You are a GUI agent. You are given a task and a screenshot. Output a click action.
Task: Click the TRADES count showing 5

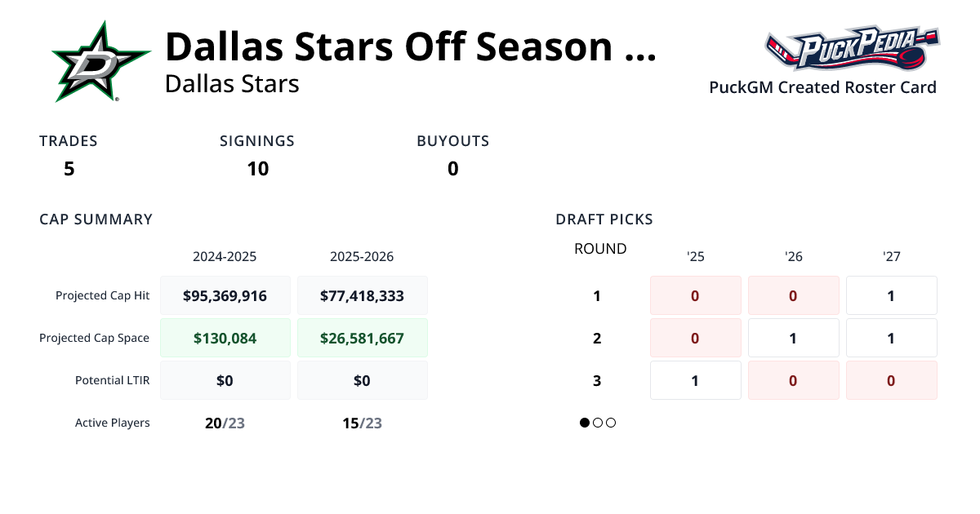point(69,169)
